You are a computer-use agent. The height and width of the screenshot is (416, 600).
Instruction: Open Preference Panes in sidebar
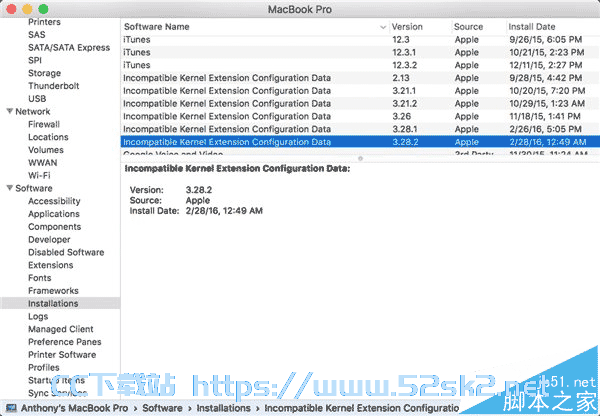tap(65, 342)
